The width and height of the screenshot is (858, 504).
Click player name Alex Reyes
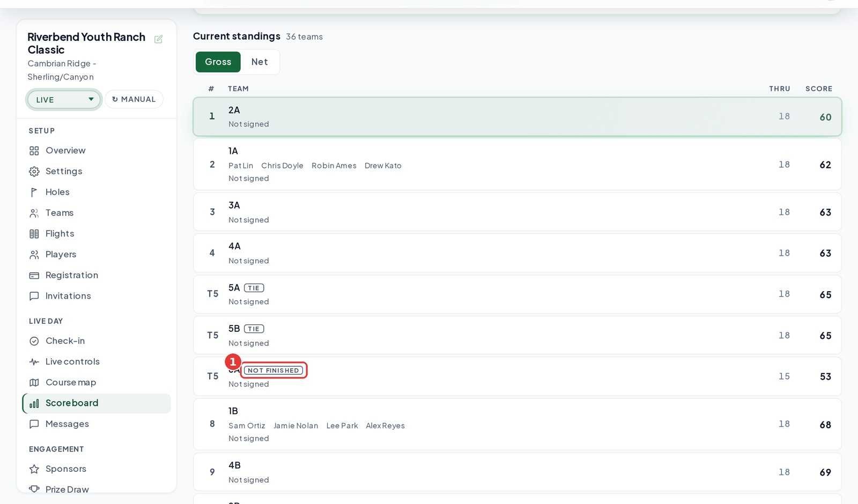point(385,426)
